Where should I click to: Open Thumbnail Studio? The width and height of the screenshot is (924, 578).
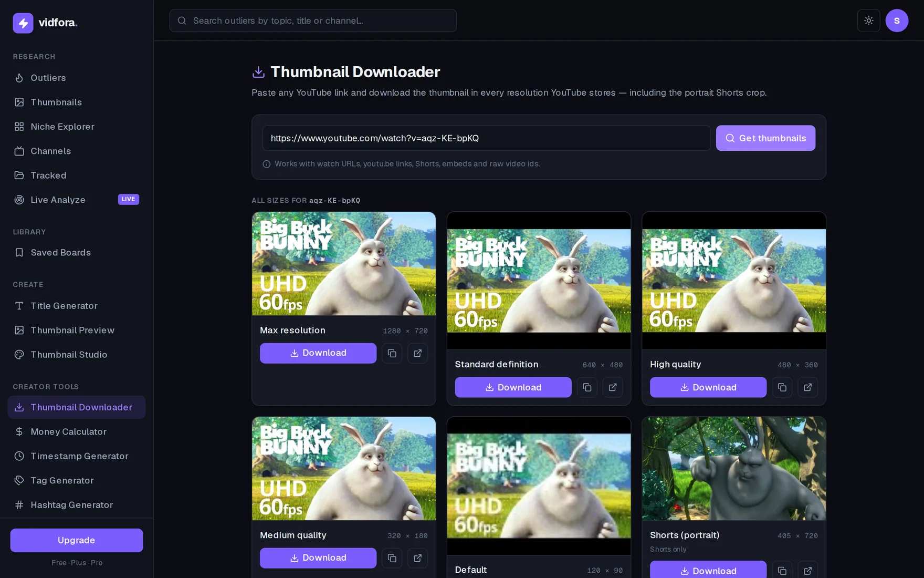pos(77,355)
